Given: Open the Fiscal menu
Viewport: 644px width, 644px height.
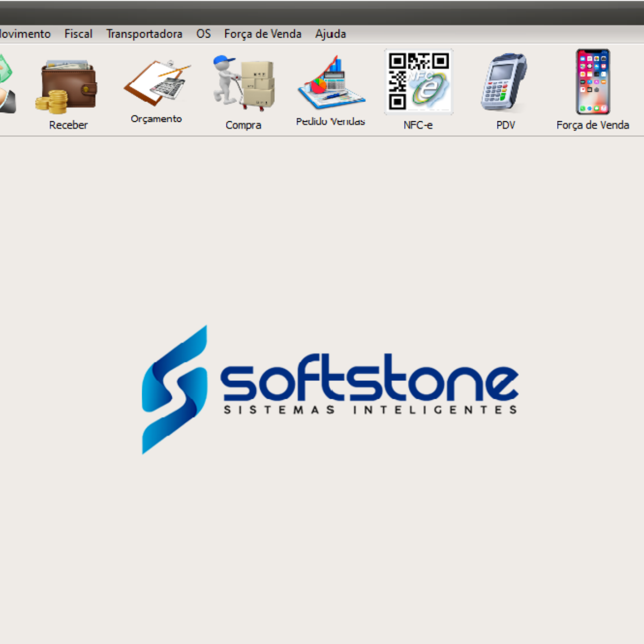Looking at the screenshot, I should [78, 34].
